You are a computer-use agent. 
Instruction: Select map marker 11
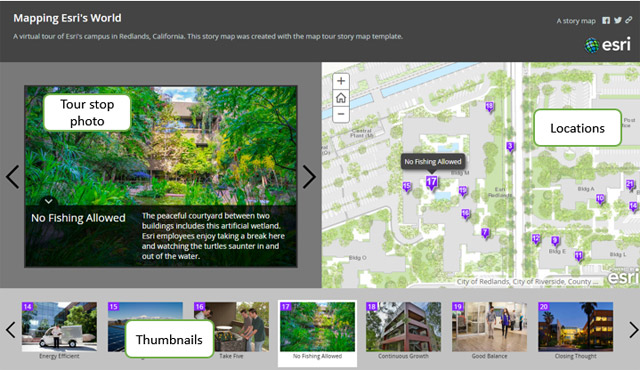click(578, 256)
